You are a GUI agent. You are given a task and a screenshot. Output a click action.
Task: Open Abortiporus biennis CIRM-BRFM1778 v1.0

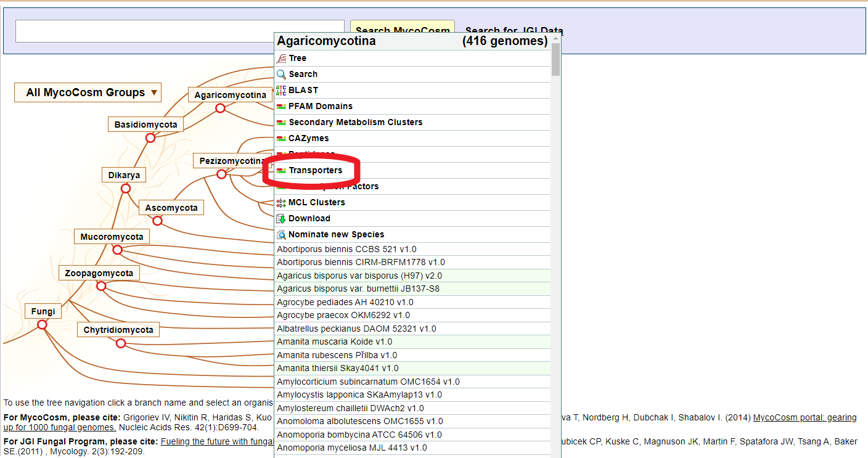[412, 262]
